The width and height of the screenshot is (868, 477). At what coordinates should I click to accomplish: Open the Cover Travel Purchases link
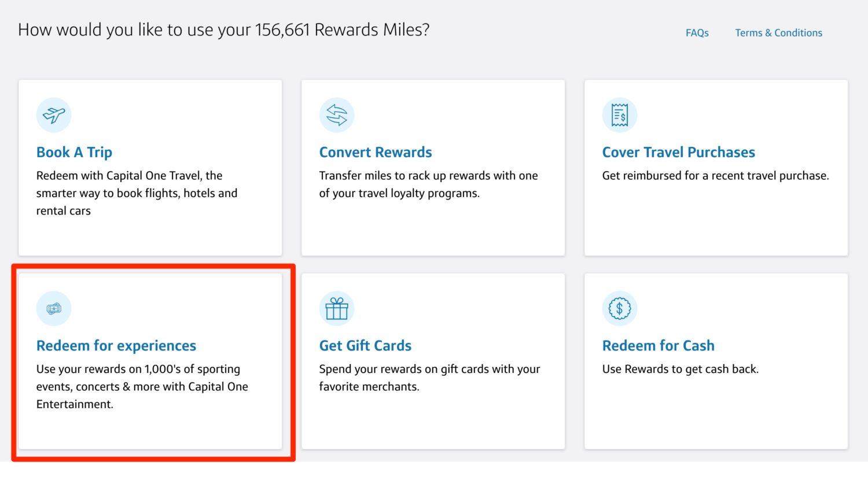coord(678,152)
